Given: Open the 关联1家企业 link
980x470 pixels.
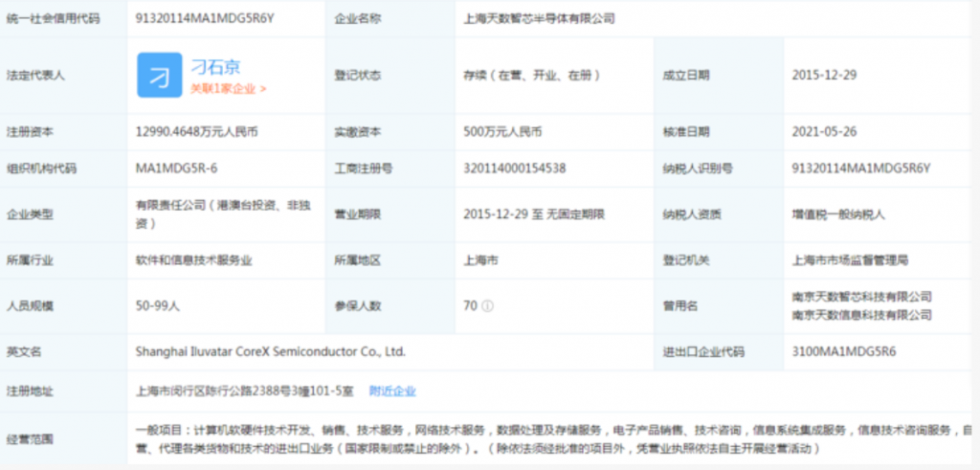Looking at the screenshot, I should [228, 88].
